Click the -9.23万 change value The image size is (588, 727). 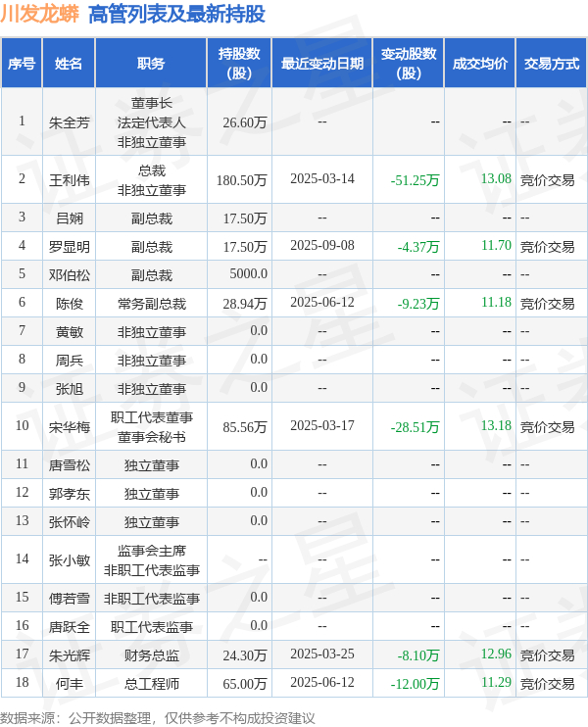coord(418,304)
